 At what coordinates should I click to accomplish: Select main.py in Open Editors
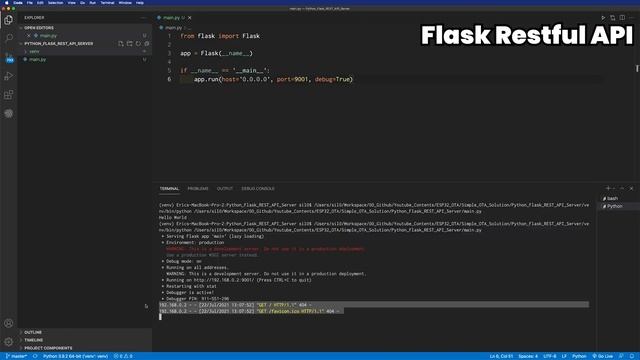48,36
